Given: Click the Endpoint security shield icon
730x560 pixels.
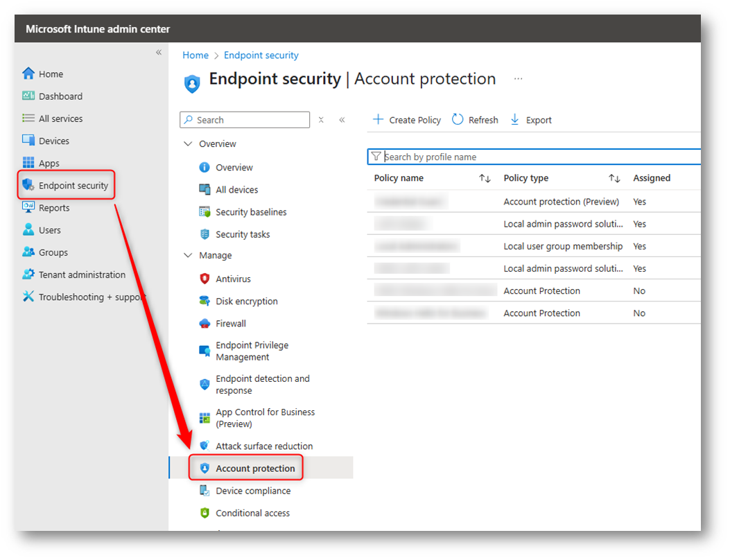Looking at the screenshot, I should click(x=28, y=185).
